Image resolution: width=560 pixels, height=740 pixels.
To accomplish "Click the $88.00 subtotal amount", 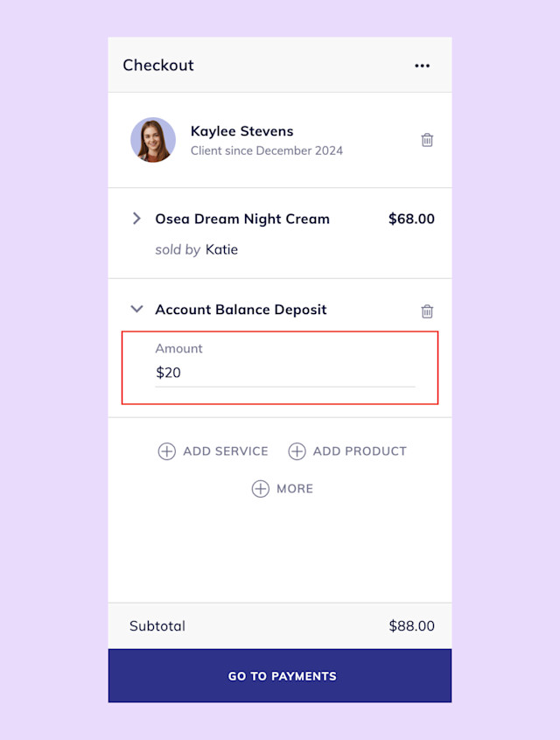I will (411, 625).
